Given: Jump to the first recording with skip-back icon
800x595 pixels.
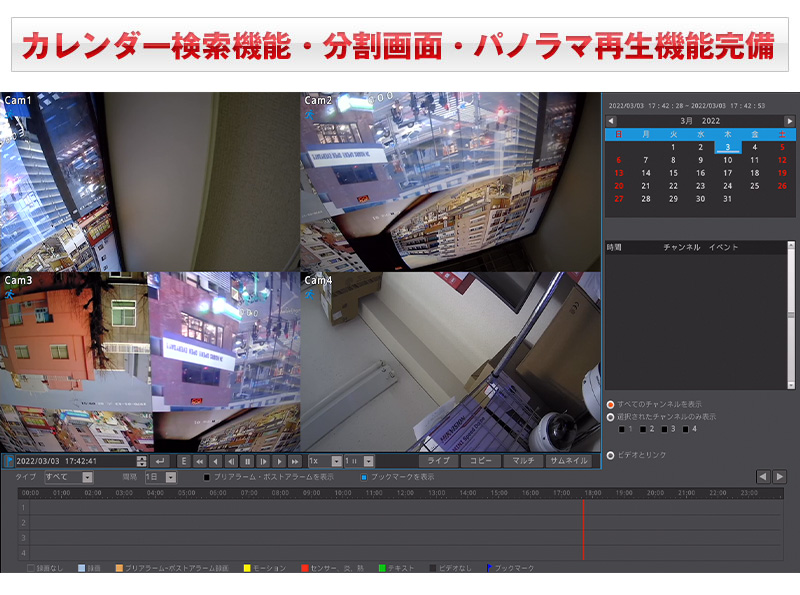Looking at the screenshot, I should (x=199, y=461).
